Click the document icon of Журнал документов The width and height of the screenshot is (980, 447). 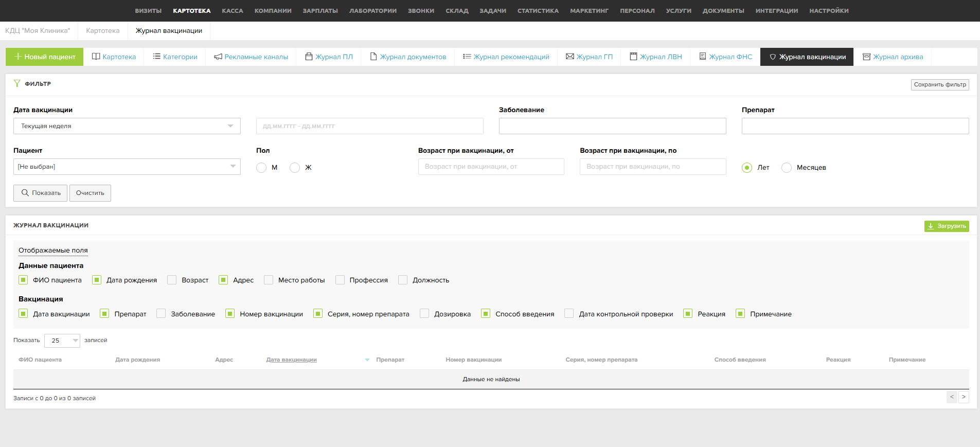click(x=374, y=57)
